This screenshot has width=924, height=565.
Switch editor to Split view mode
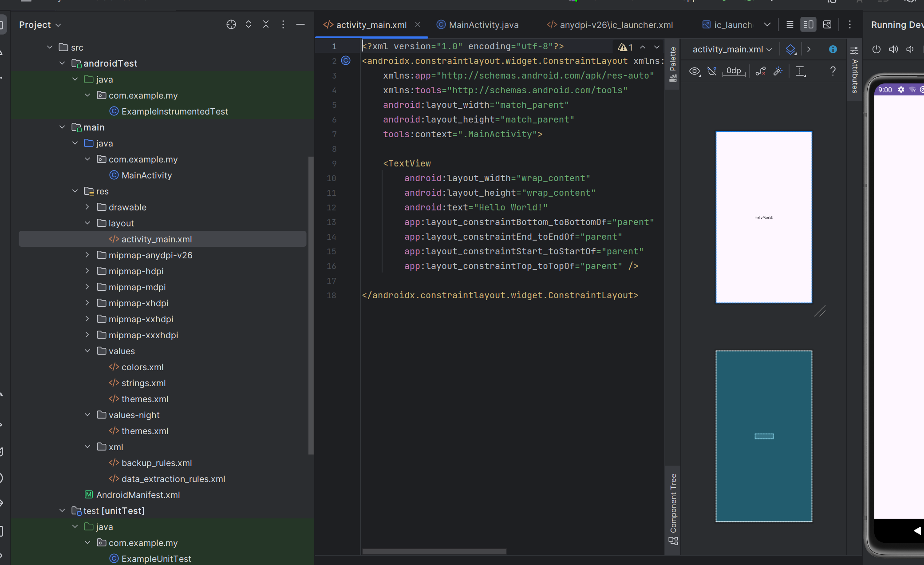(x=808, y=24)
